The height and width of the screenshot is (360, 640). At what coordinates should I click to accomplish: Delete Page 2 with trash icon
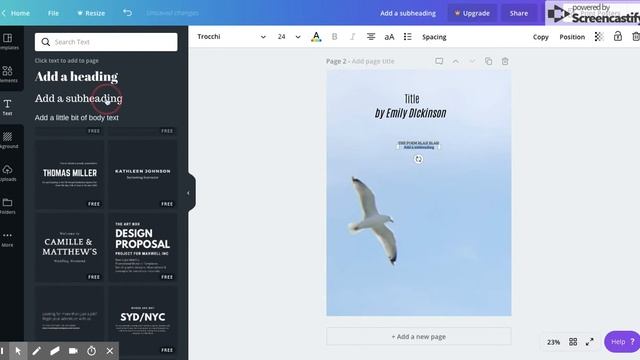click(505, 61)
